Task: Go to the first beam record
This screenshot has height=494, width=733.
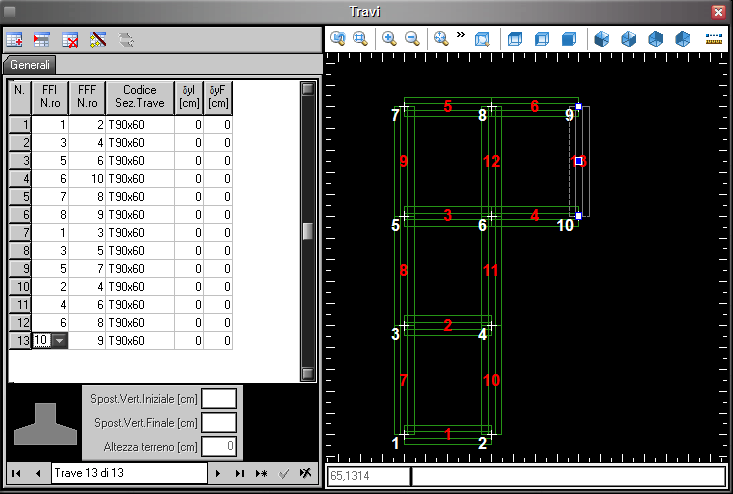Action: pyautogui.click(x=16, y=472)
